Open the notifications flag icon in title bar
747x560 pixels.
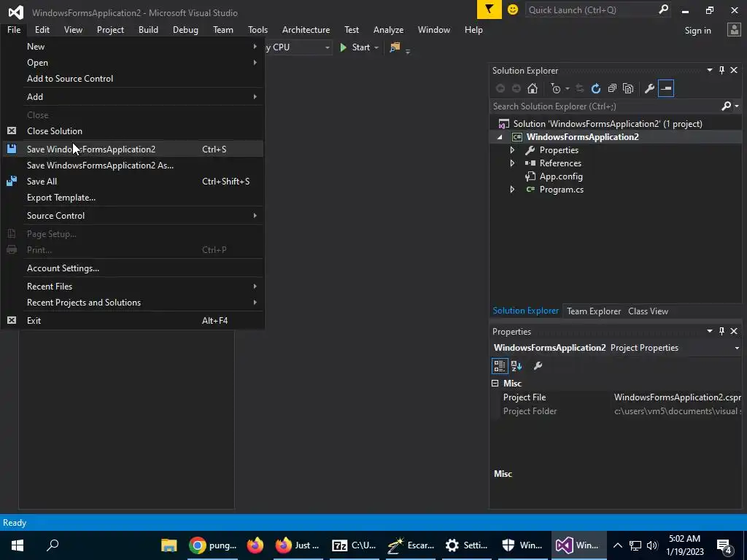(x=489, y=9)
